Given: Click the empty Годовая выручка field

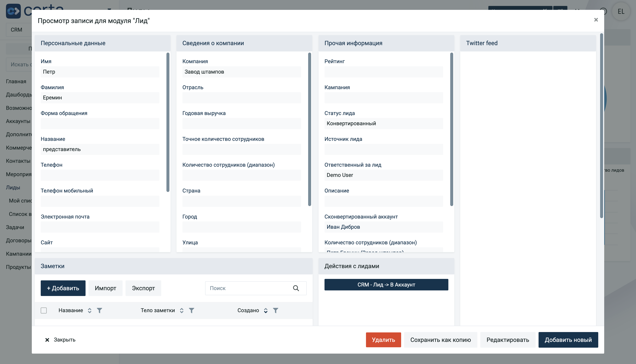Looking at the screenshot, I should pyautogui.click(x=242, y=124).
